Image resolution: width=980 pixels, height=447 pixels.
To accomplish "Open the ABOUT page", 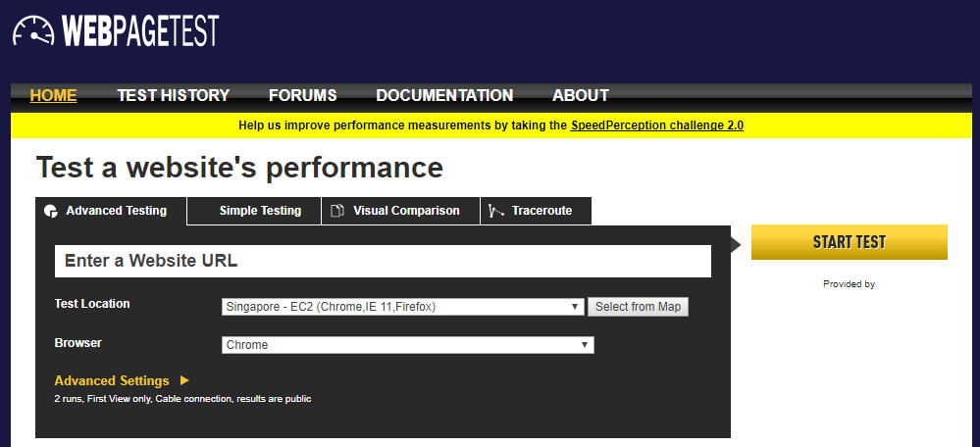I will pyautogui.click(x=581, y=95).
